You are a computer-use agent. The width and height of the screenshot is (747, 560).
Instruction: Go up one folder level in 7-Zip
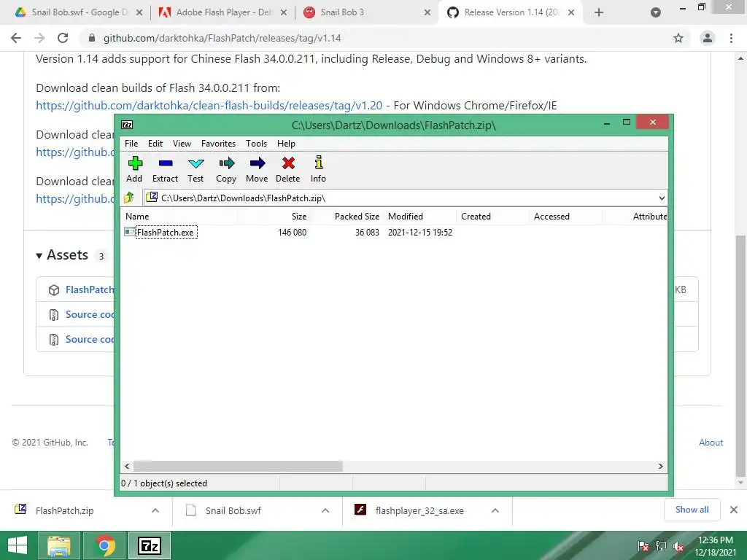[129, 198]
